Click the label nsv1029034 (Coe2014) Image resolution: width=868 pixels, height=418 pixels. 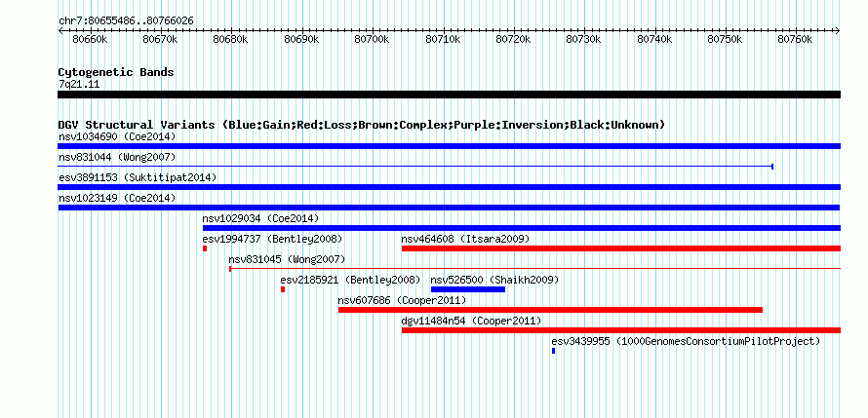[260, 218]
